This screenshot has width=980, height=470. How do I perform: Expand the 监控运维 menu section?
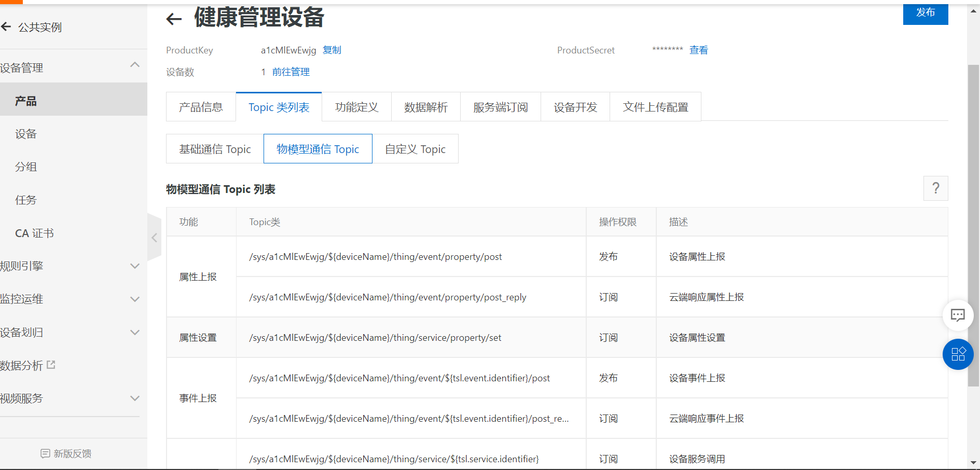click(135, 299)
